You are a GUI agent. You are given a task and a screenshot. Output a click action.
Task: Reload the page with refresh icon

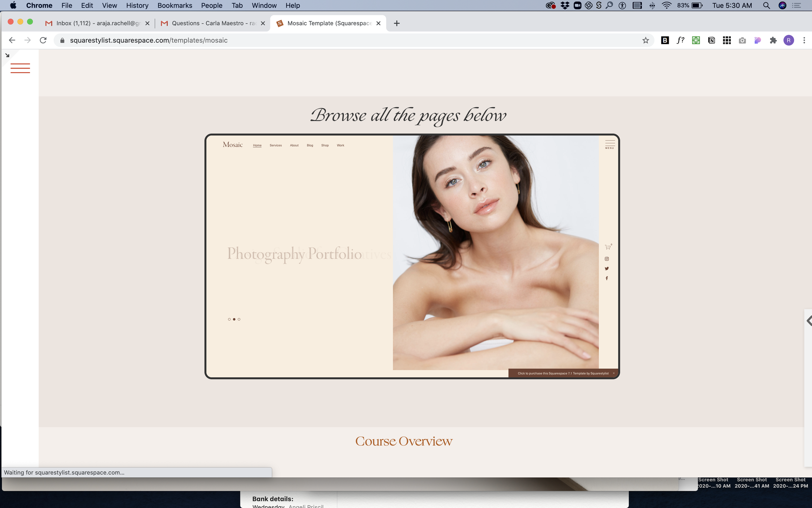43,40
